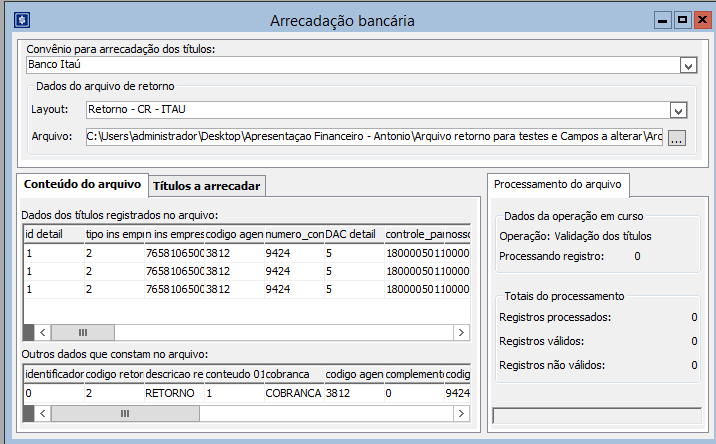
Task: Open the Convênio Banco Itaú dropdown
Action: [688, 65]
